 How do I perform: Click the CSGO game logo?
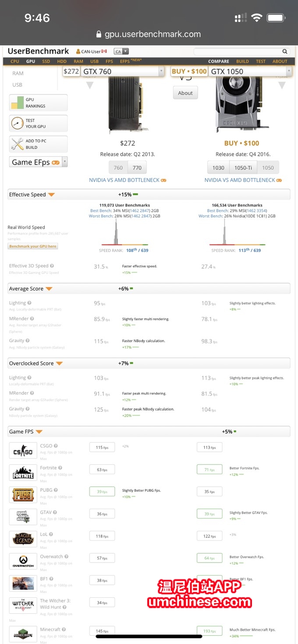tap(23, 451)
